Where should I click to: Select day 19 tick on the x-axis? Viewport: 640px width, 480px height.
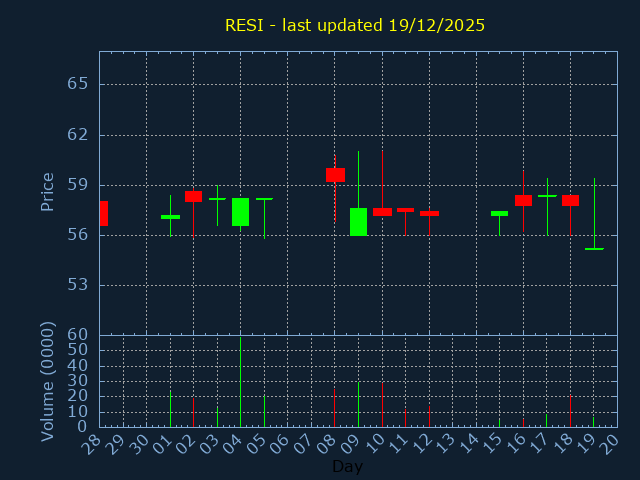pyautogui.click(x=590, y=441)
